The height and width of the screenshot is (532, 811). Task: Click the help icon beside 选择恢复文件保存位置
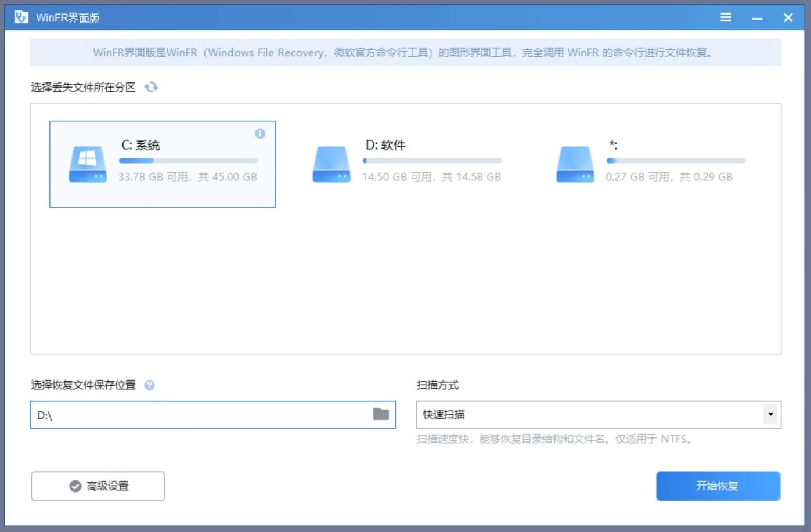click(149, 385)
